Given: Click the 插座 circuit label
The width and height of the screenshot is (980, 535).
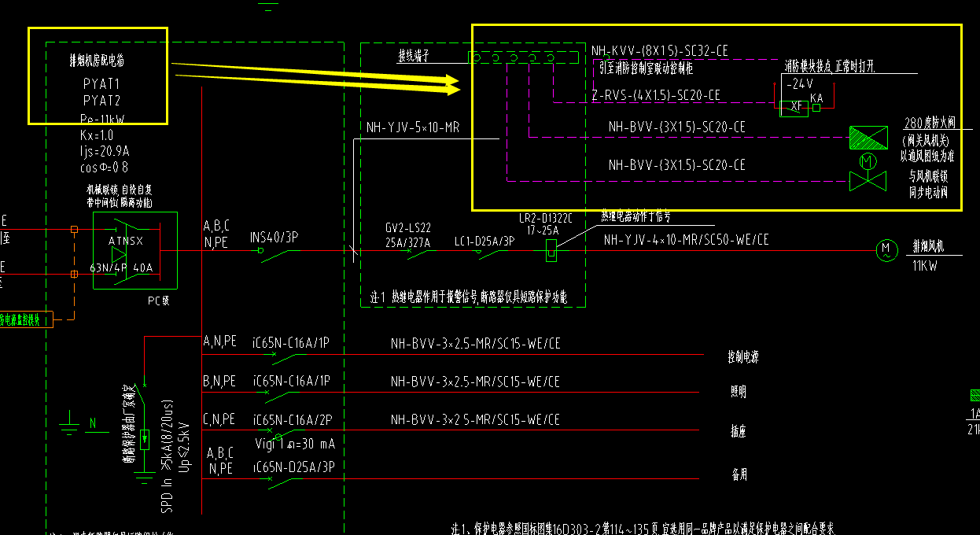Looking at the screenshot, I should click(x=739, y=431).
